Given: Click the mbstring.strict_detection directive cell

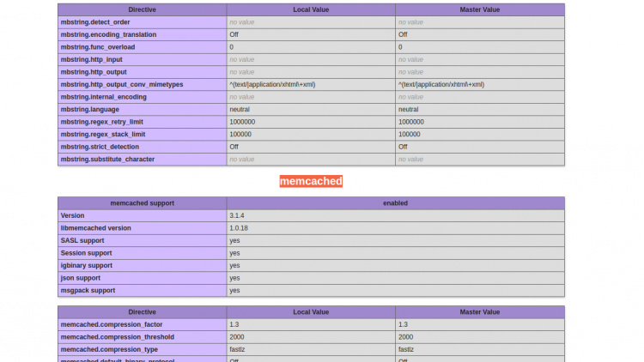Looking at the screenshot, I should 98,147.
